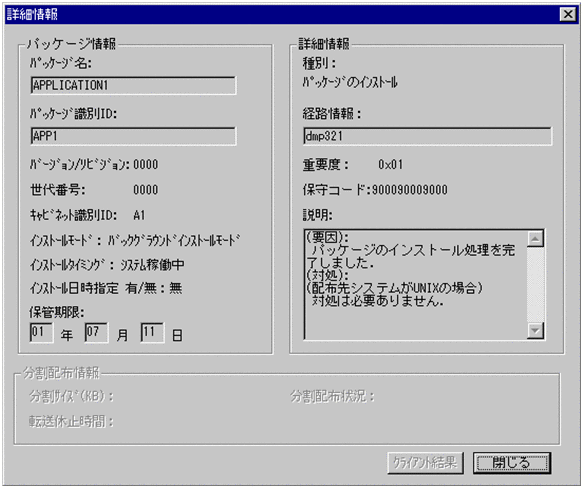The image size is (585, 489).
Task: Click the scrollbar track of the 説明 box
Action: 535,285
